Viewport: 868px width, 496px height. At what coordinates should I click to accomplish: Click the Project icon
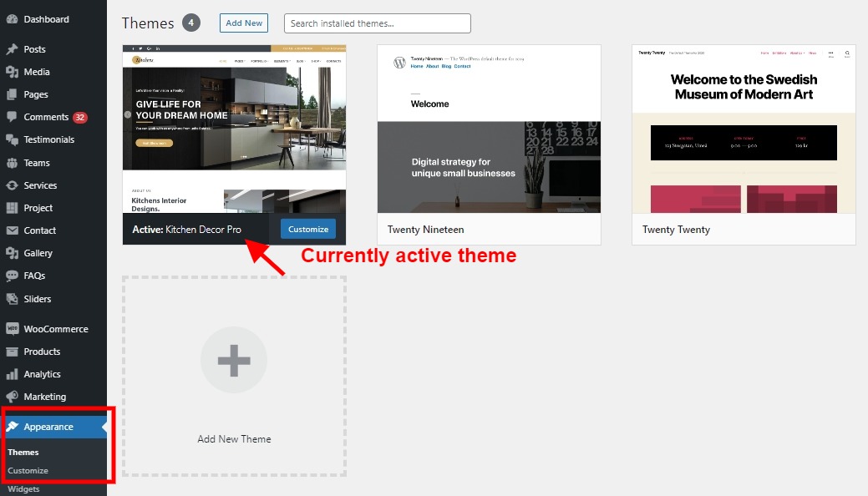pos(12,208)
